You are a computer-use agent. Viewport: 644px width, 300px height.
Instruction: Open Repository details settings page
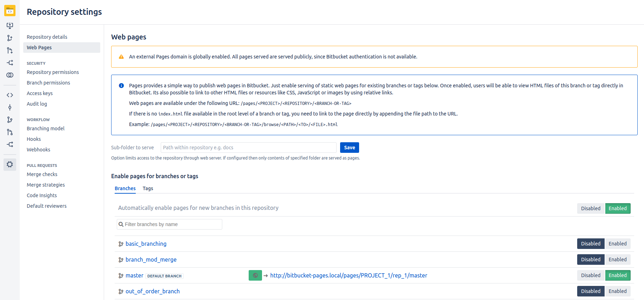tap(47, 37)
